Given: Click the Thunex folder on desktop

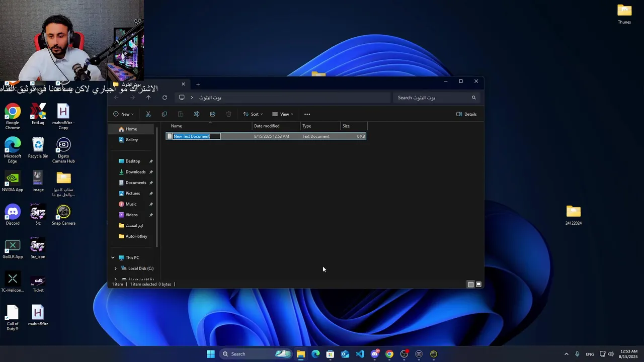Looking at the screenshot, I should coord(624,14).
